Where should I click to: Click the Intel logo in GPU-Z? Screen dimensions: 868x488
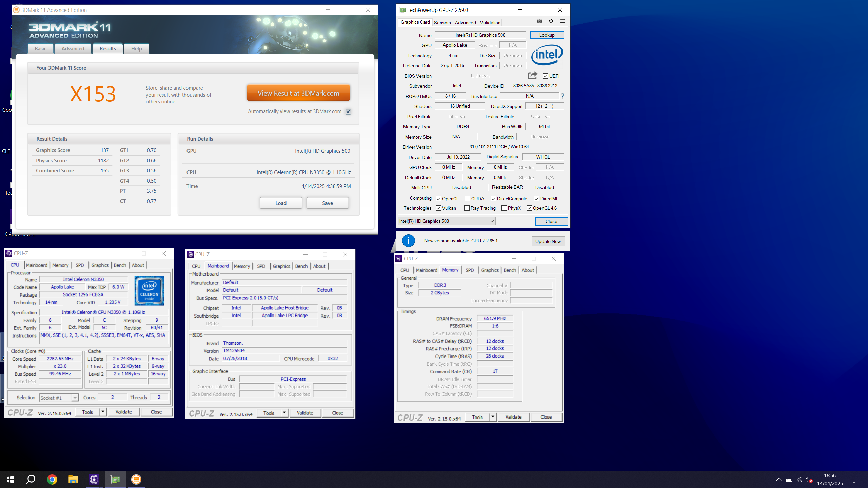[x=547, y=55]
